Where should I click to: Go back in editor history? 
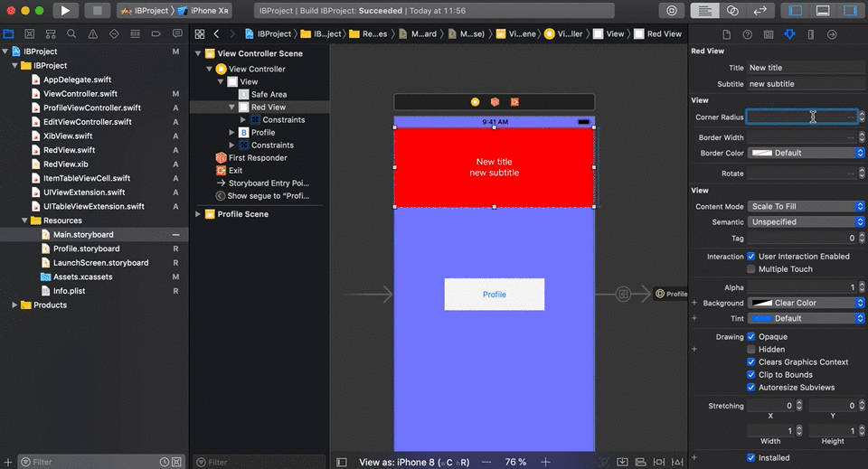[216, 33]
